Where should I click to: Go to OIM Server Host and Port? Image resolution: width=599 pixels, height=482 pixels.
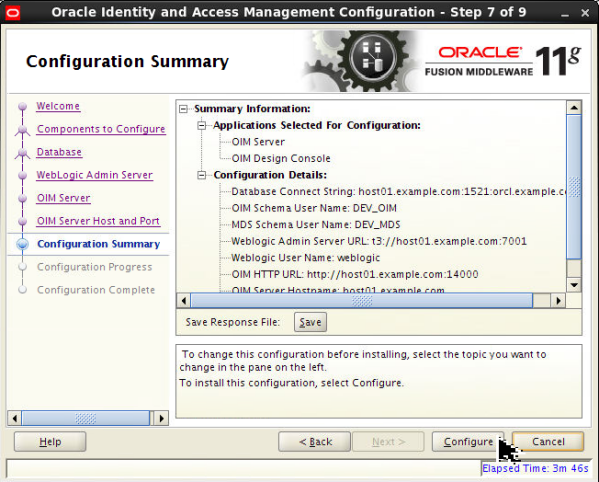pos(98,221)
